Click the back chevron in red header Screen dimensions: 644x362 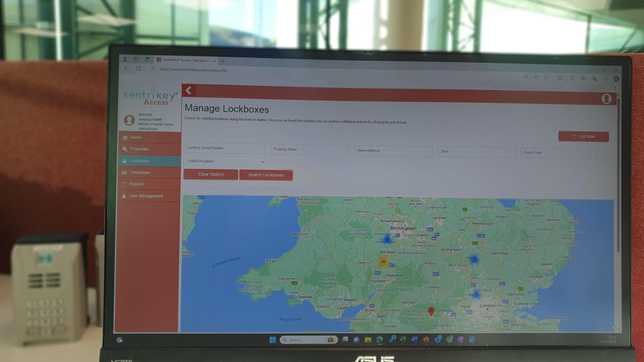point(189,90)
